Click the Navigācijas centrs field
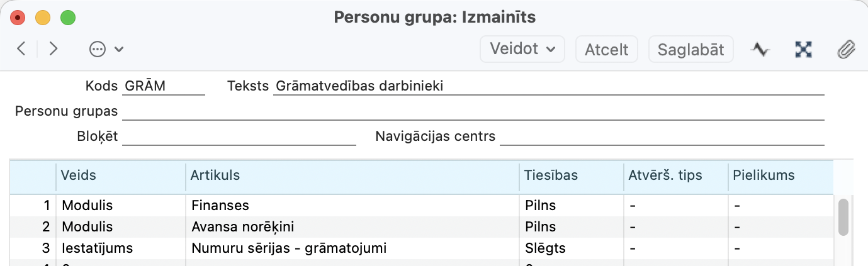 (x=662, y=136)
